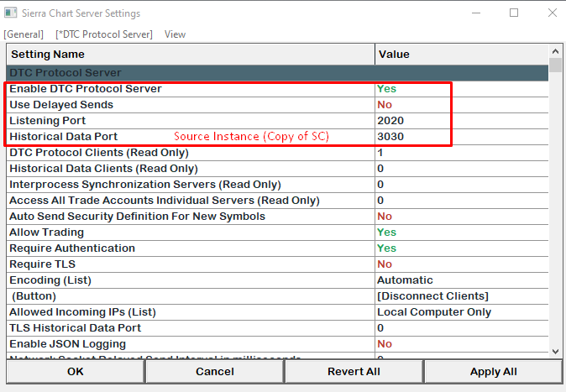
Task: Edit the Listening Port value 2020
Action: [x=390, y=121]
